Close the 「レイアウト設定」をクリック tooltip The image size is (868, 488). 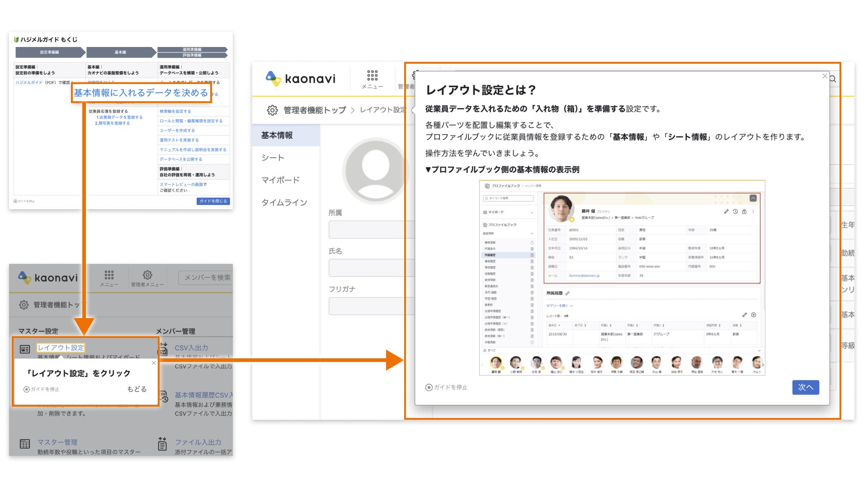coord(154,363)
